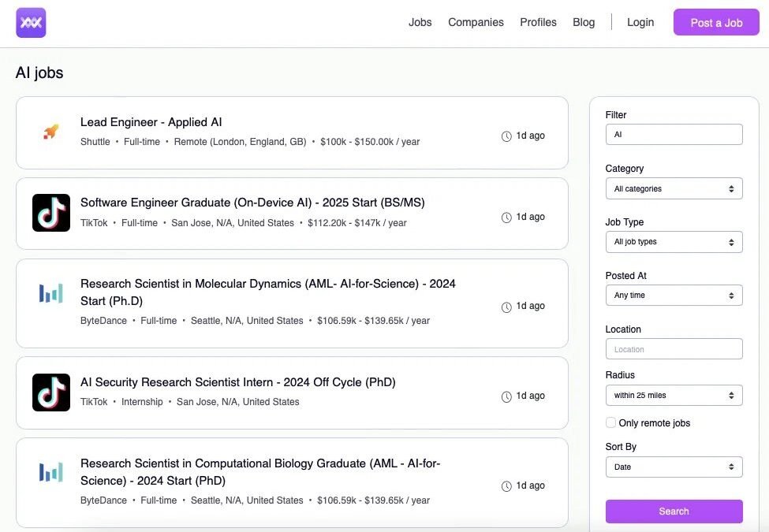Viewport: 769px width, 532px height.
Task: Open the Companies nav item
Action: [476, 23]
